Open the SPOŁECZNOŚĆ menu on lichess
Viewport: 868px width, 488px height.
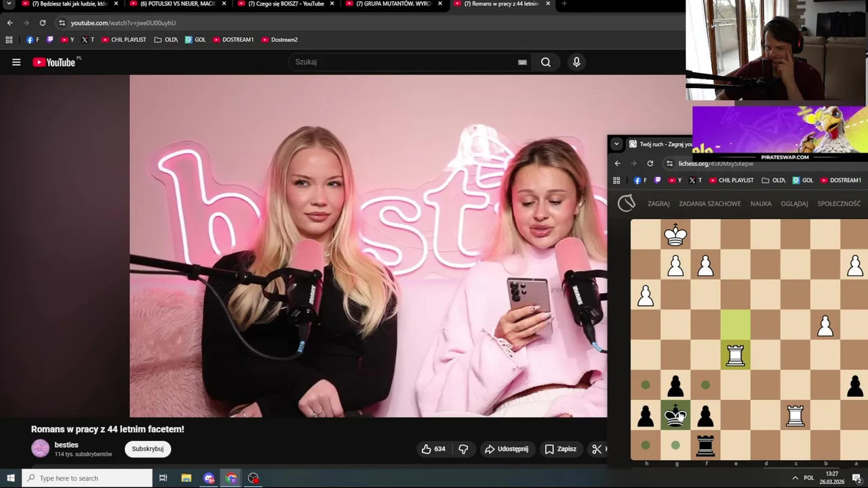point(839,203)
